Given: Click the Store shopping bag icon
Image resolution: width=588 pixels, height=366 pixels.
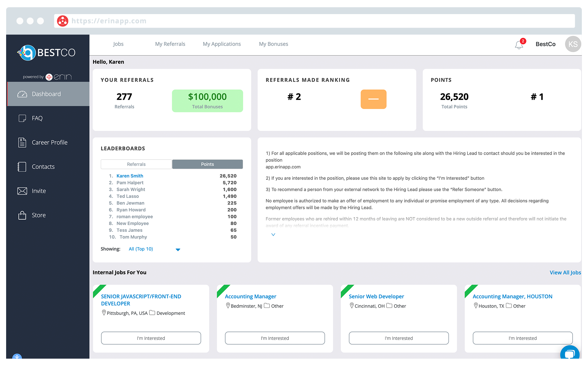Looking at the screenshot, I should click(22, 215).
